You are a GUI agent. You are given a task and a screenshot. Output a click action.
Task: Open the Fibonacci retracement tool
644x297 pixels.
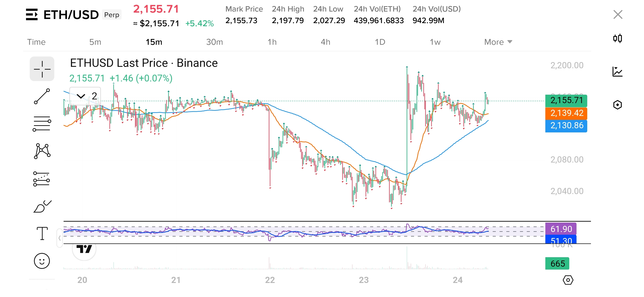pyautogui.click(x=42, y=124)
